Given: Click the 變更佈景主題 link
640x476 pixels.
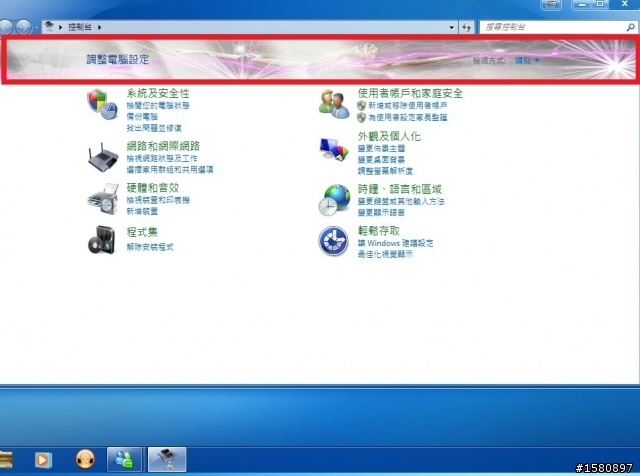Looking at the screenshot, I should point(381,148).
